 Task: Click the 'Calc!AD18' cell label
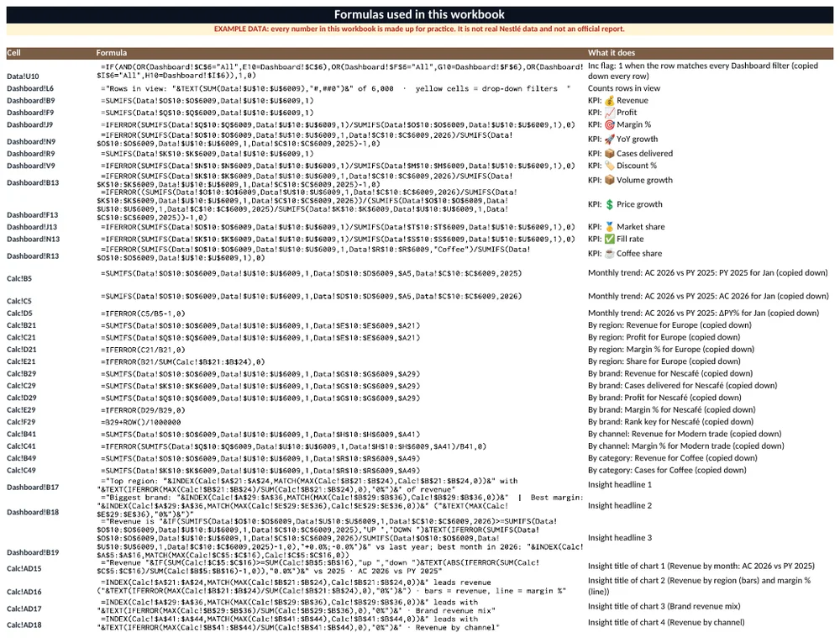pyautogui.click(x=24, y=625)
